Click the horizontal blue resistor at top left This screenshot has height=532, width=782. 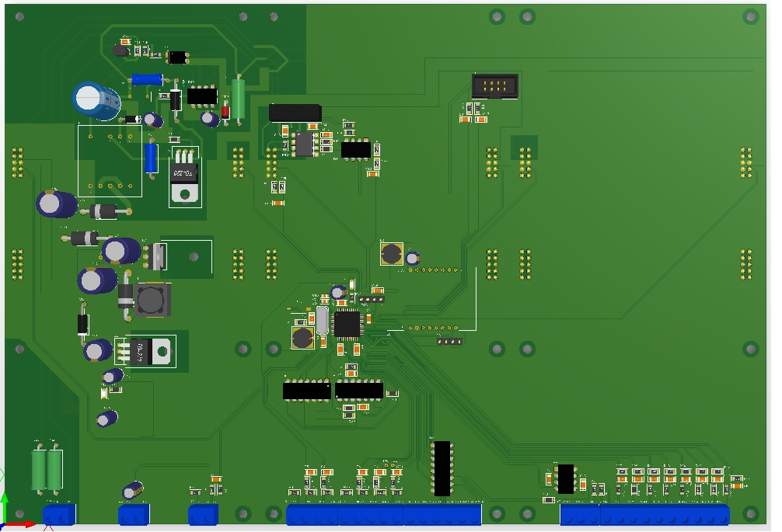[x=147, y=79]
